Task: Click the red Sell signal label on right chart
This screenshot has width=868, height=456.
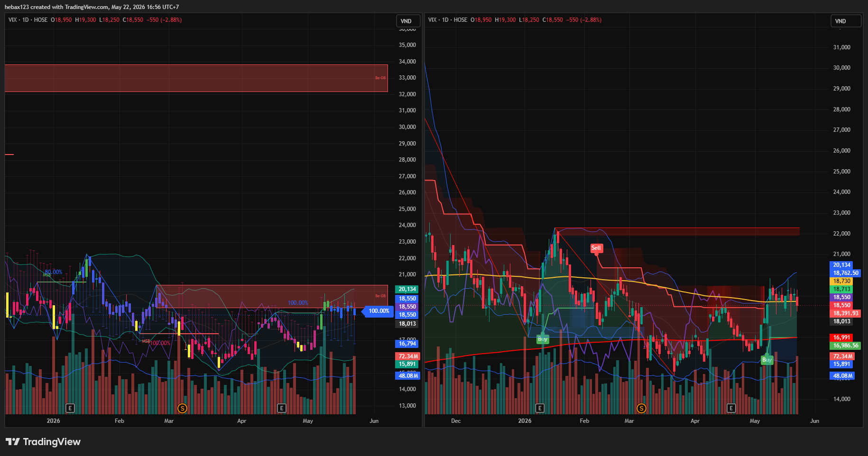Action: point(596,248)
